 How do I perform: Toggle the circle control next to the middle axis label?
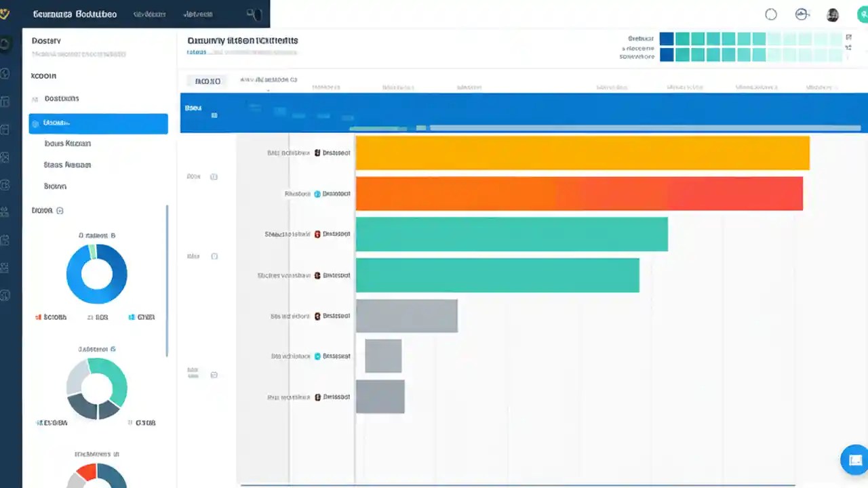tap(214, 256)
